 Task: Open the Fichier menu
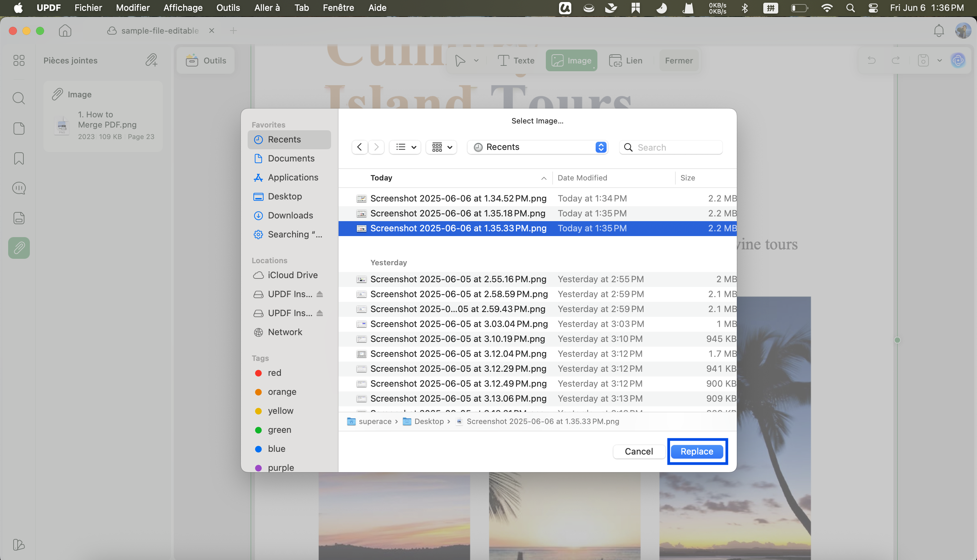point(88,8)
